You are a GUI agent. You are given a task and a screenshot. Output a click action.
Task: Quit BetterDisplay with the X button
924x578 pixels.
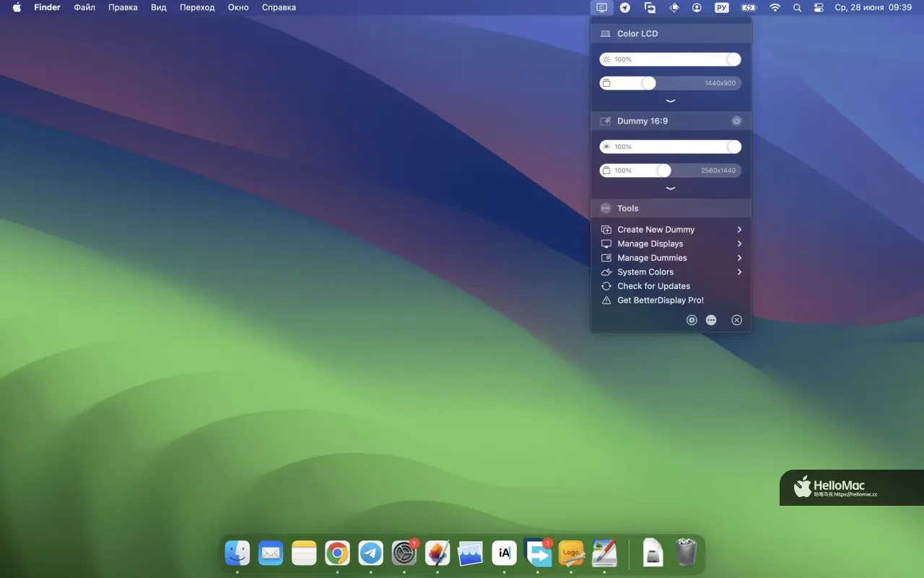click(x=736, y=320)
